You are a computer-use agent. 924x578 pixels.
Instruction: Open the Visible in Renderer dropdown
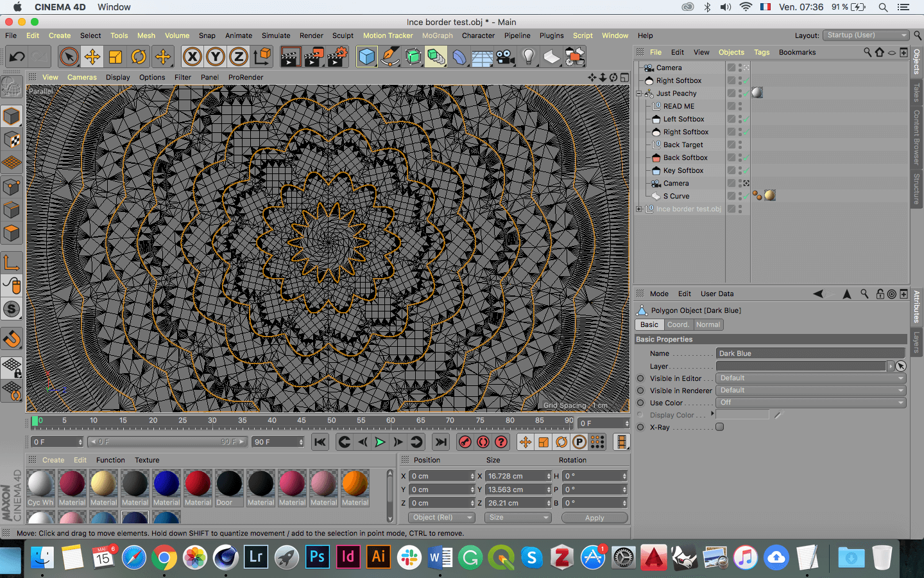coord(811,390)
